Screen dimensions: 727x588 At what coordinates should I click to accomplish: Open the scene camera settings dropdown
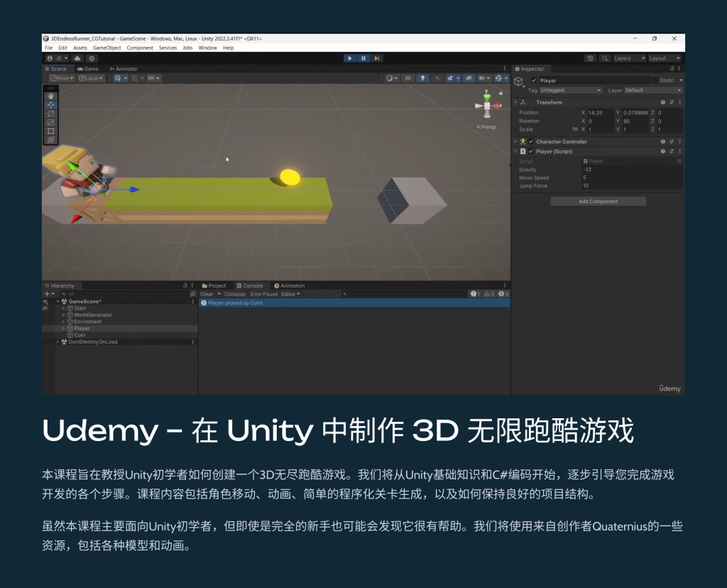point(484,78)
